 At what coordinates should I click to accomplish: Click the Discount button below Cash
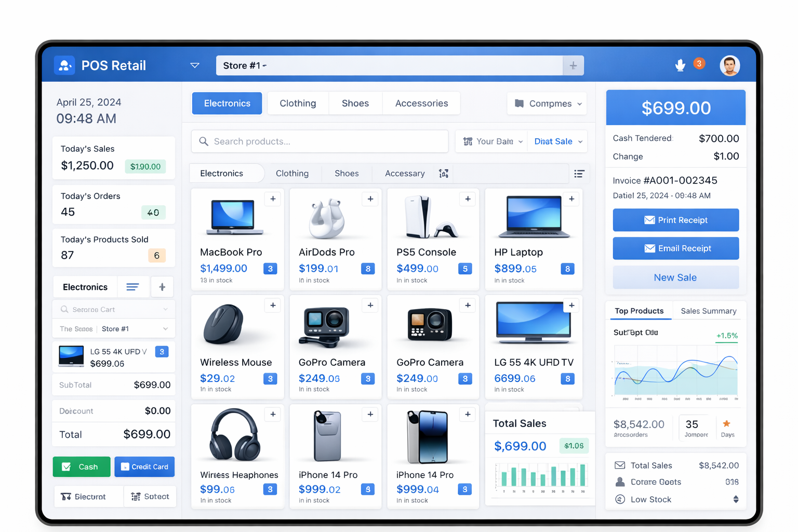point(88,497)
